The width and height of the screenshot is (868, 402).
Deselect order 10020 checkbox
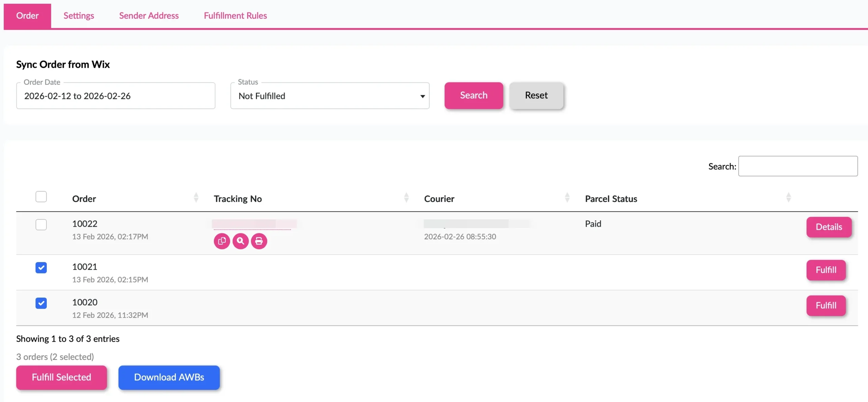point(41,303)
